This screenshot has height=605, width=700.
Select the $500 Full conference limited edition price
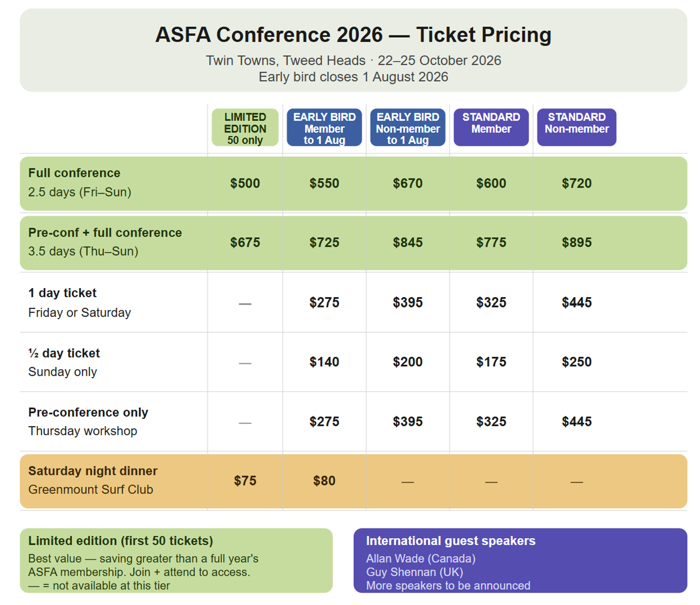coord(245,183)
